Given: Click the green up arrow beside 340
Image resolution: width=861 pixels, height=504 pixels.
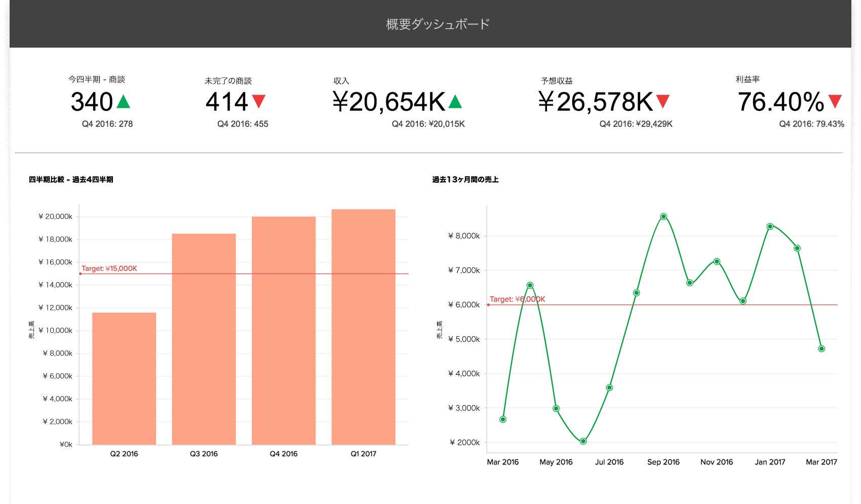Looking at the screenshot, I should pyautogui.click(x=124, y=102).
